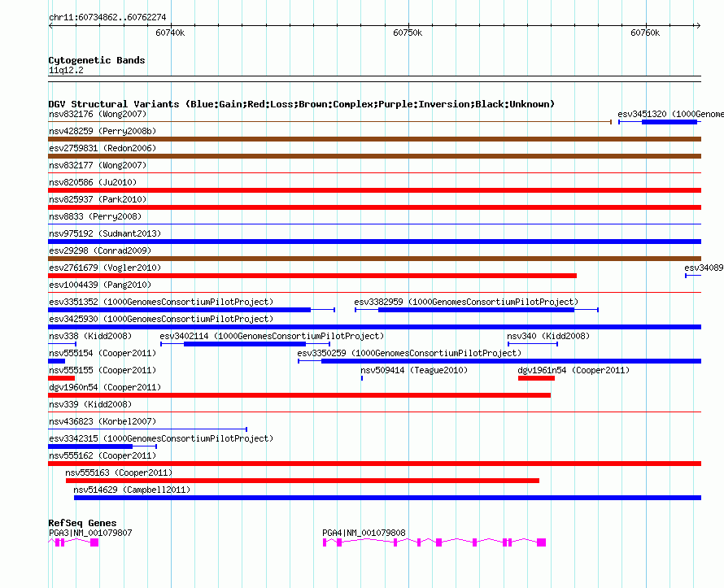Open the DGV Structural Variants track title
724x588 pixels.
(301, 104)
